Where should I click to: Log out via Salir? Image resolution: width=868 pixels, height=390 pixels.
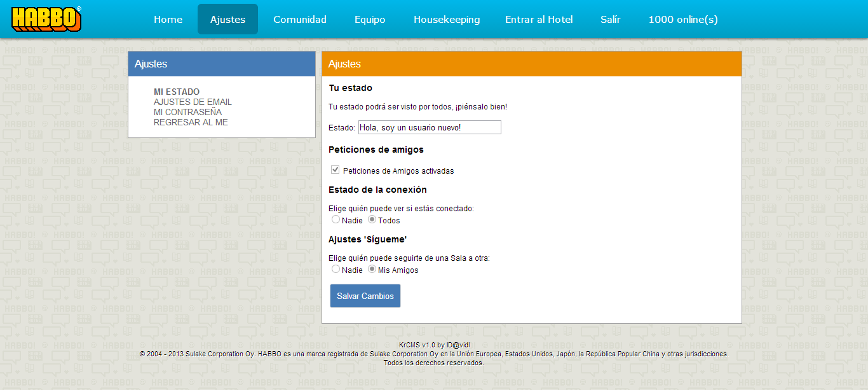point(611,20)
